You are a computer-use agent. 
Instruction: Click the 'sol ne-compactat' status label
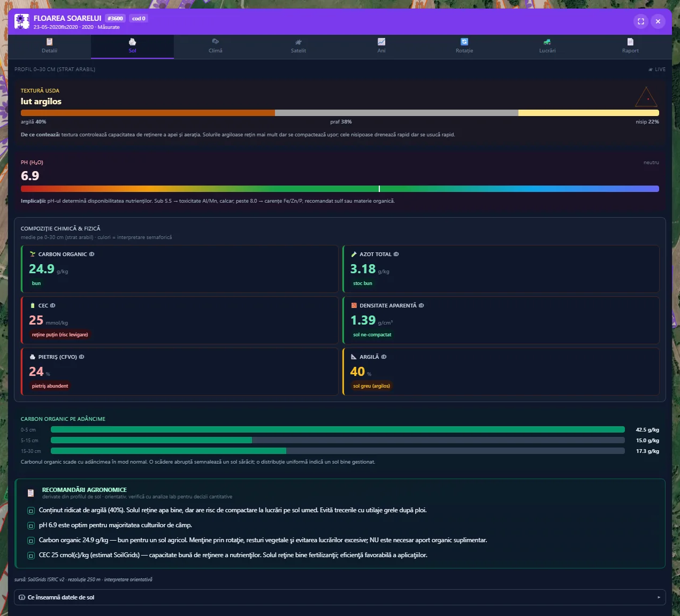pyautogui.click(x=372, y=335)
